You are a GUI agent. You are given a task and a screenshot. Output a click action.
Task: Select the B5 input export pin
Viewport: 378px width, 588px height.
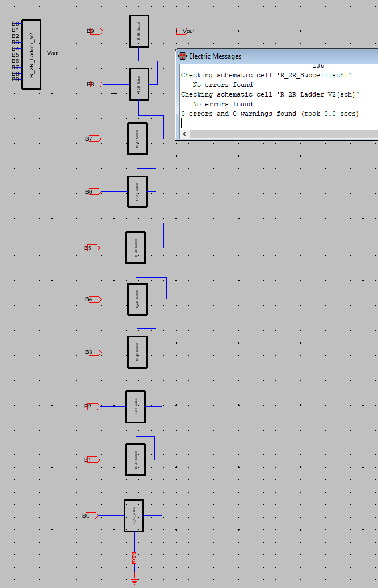93,248
